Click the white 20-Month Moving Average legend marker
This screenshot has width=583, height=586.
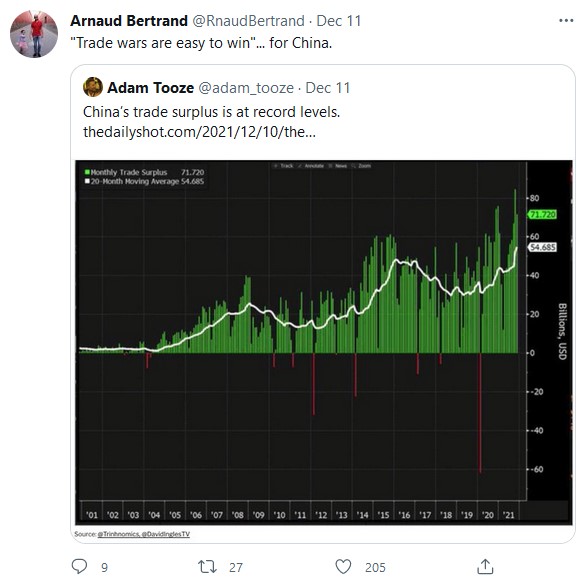coord(87,181)
